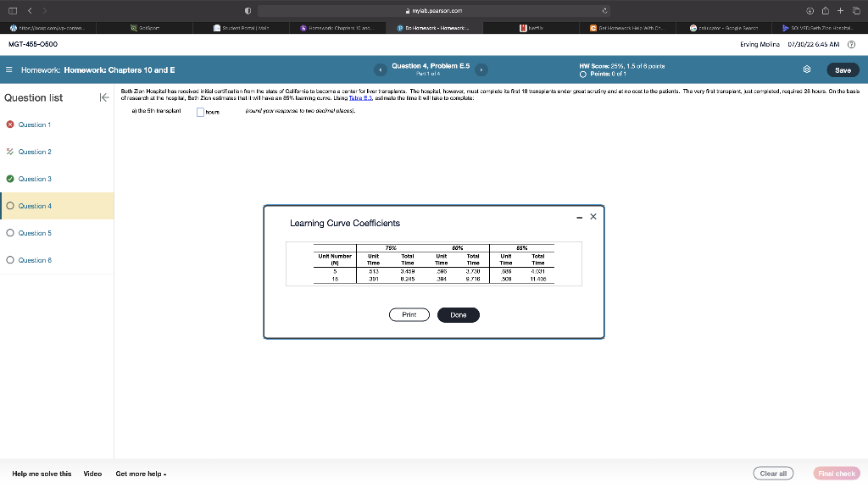Viewport: 868px width, 488px height.
Task: Click the 80% column header
Action: (457, 248)
